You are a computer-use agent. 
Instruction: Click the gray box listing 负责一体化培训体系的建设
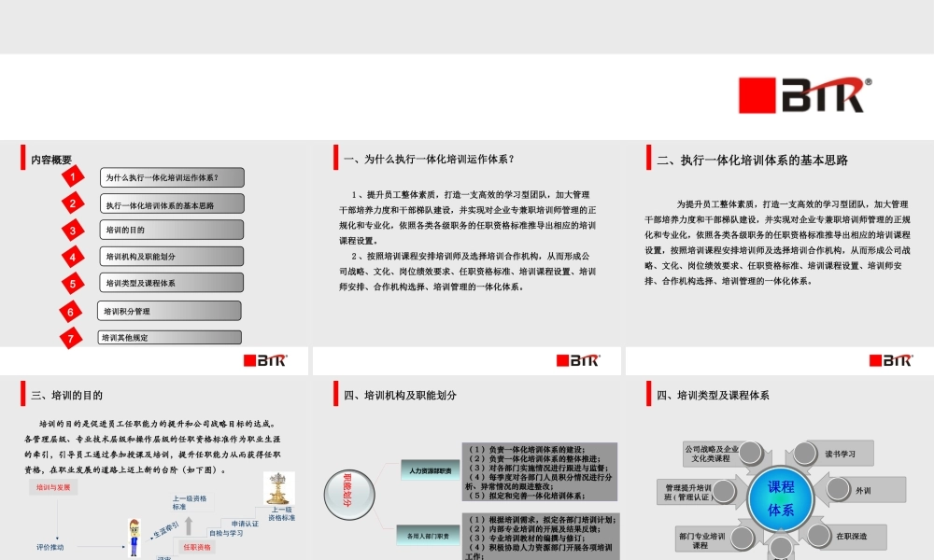(x=540, y=472)
